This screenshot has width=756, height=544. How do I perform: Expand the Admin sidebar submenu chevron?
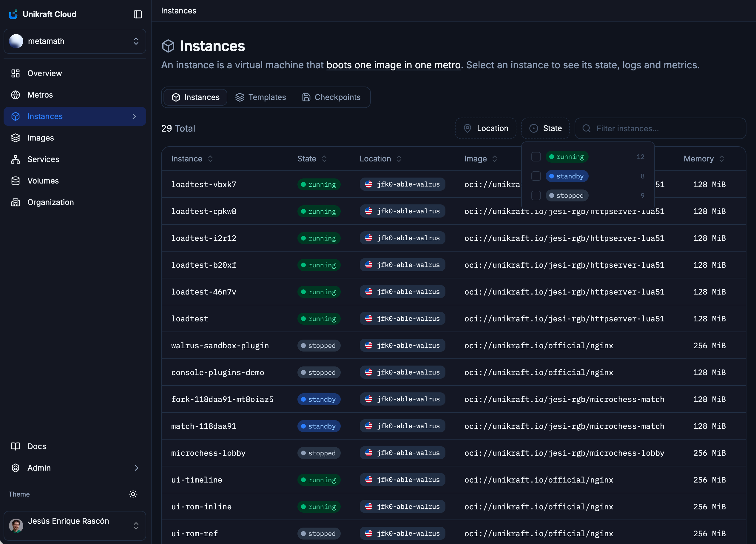coord(136,468)
